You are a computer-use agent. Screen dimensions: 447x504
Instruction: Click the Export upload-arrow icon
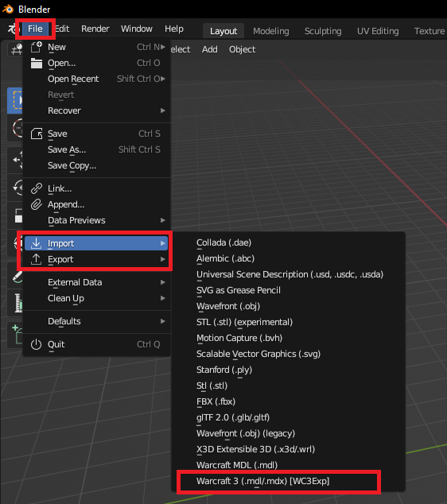37,259
